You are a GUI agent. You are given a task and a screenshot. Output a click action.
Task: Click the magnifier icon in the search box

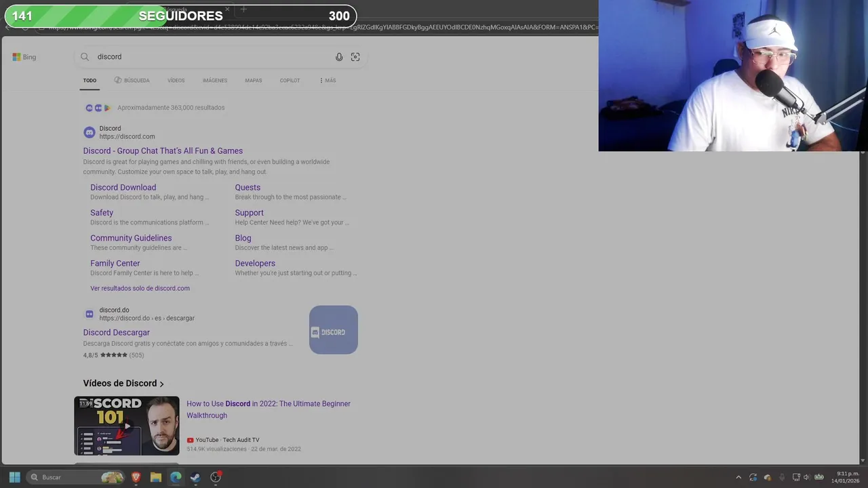85,57
